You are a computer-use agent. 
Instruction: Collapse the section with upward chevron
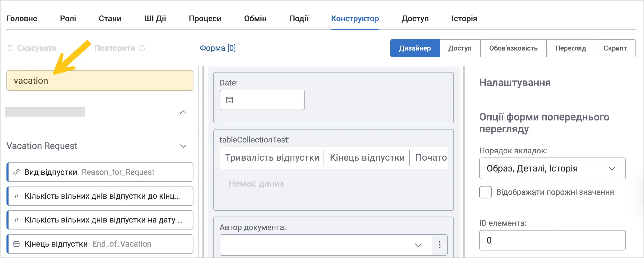click(183, 112)
